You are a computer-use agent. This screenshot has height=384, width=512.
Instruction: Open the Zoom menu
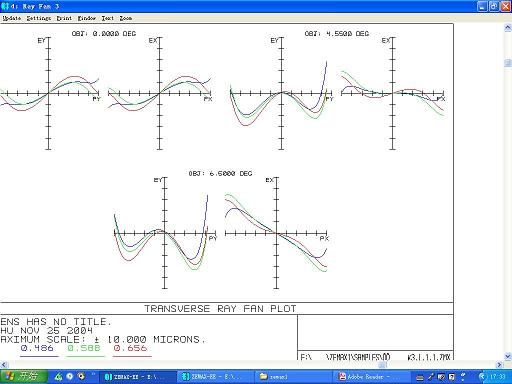tap(126, 18)
